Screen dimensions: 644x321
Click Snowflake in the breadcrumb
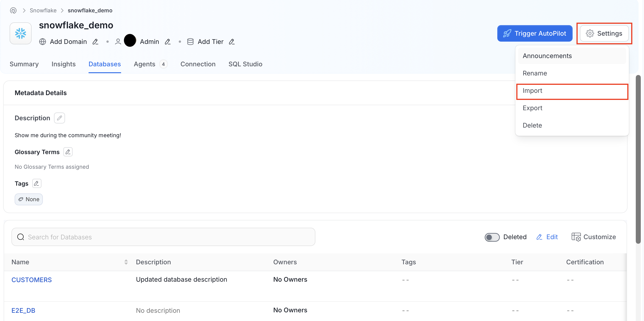click(43, 11)
